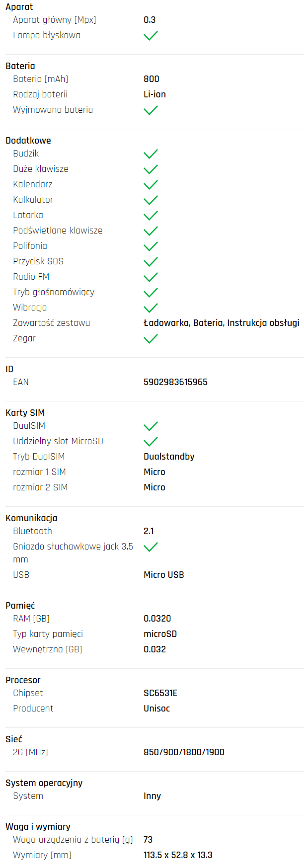
Task: Click the Chipset value SC6531E
Action: pos(160,693)
